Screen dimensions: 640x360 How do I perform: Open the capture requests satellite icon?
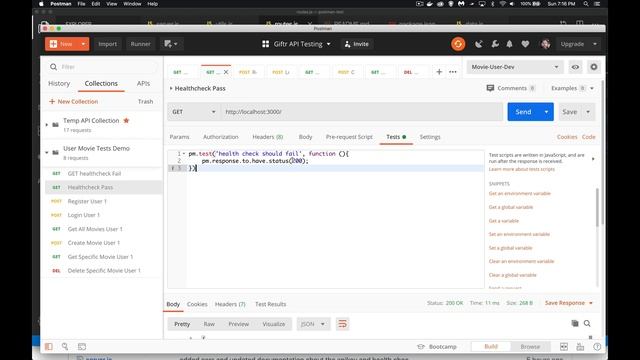[479, 44]
